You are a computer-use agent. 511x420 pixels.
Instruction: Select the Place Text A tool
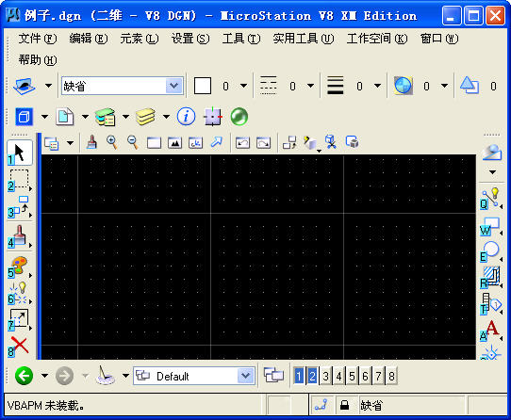[x=491, y=330]
